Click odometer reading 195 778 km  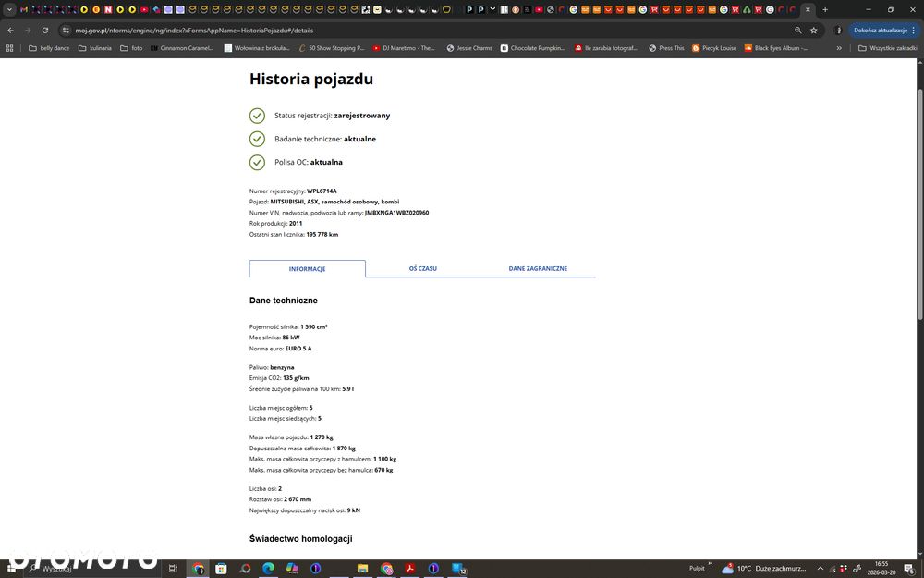(x=322, y=235)
